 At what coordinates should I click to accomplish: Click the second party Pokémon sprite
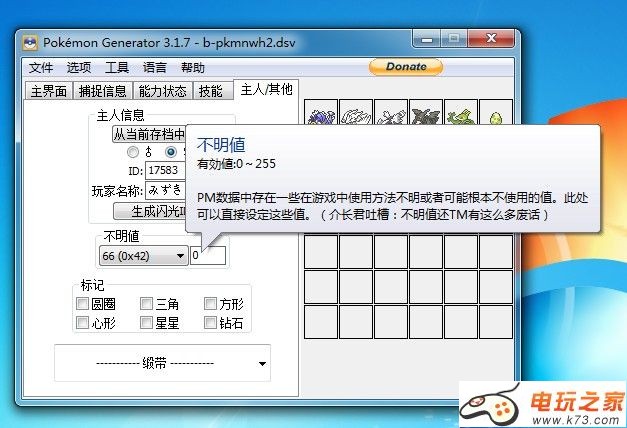[355, 117]
